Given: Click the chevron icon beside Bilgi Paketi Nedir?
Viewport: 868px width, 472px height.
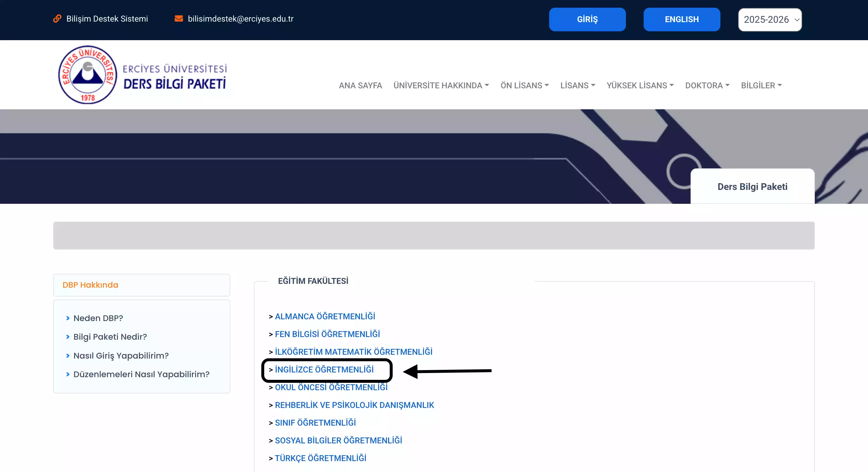Looking at the screenshot, I should click(68, 337).
